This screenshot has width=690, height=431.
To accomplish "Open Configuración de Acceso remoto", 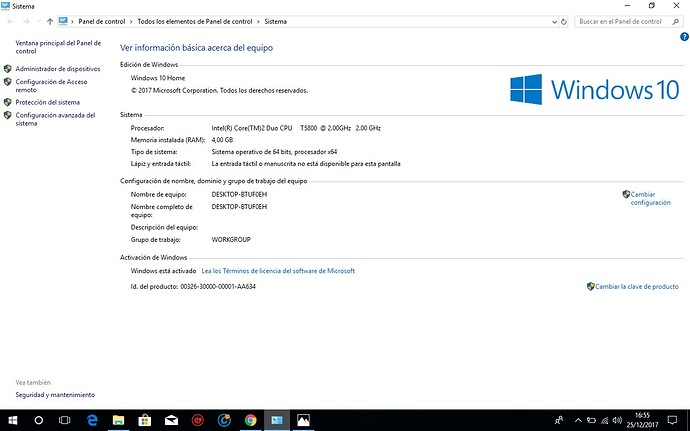I will [51, 85].
